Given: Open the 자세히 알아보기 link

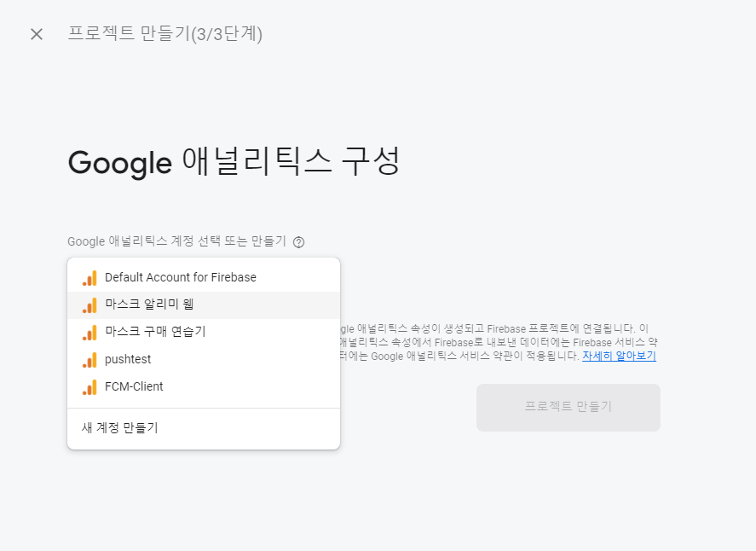Looking at the screenshot, I should pyautogui.click(x=619, y=356).
